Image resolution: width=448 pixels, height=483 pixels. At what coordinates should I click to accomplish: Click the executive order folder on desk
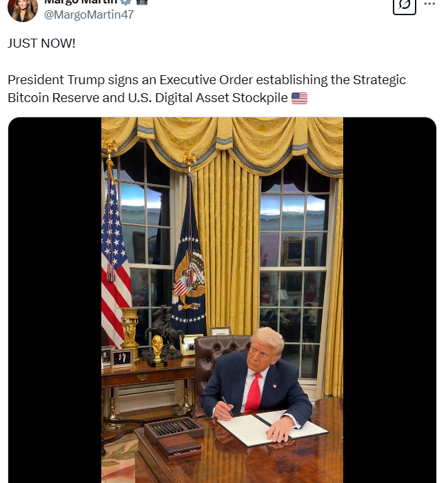click(272, 428)
